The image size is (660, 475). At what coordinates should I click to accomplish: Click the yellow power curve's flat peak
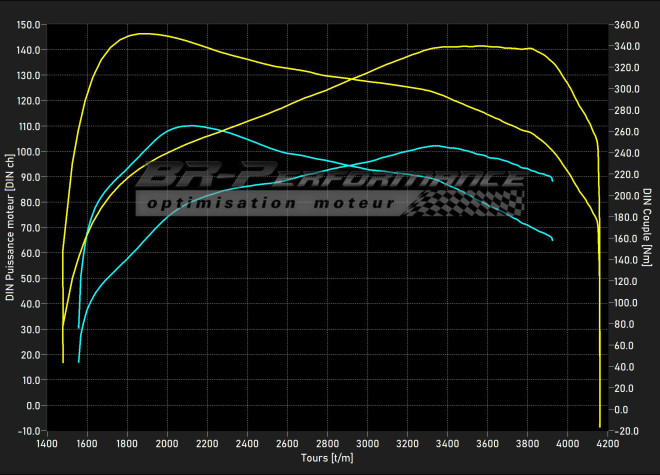480,46
